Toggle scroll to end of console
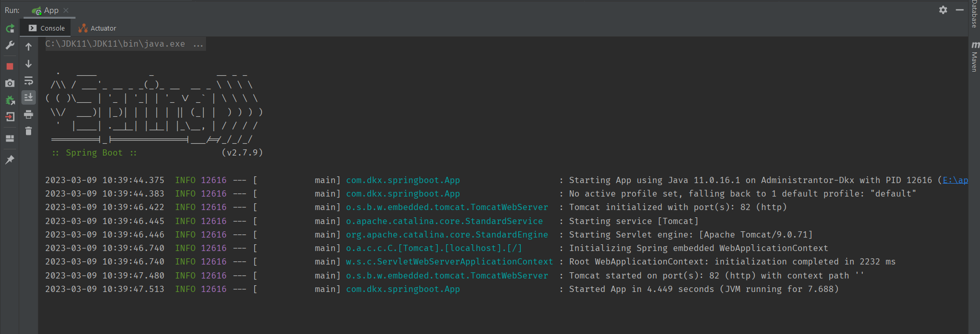This screenshot has height=334, width=980. point(29,97)
